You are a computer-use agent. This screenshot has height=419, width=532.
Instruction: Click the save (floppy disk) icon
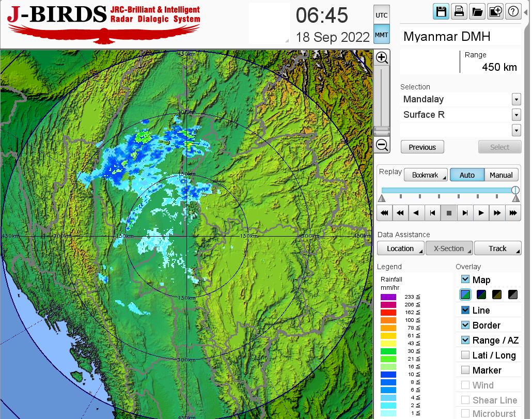click(x=441, y=11)
